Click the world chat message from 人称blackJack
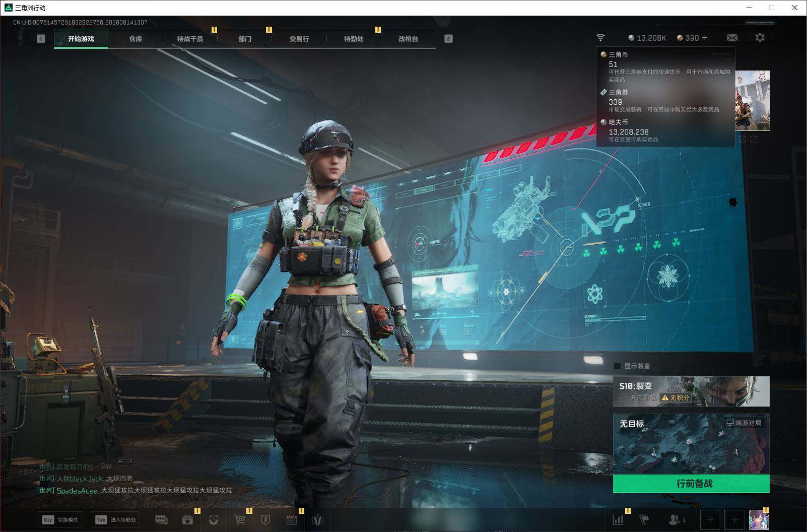 85,479
